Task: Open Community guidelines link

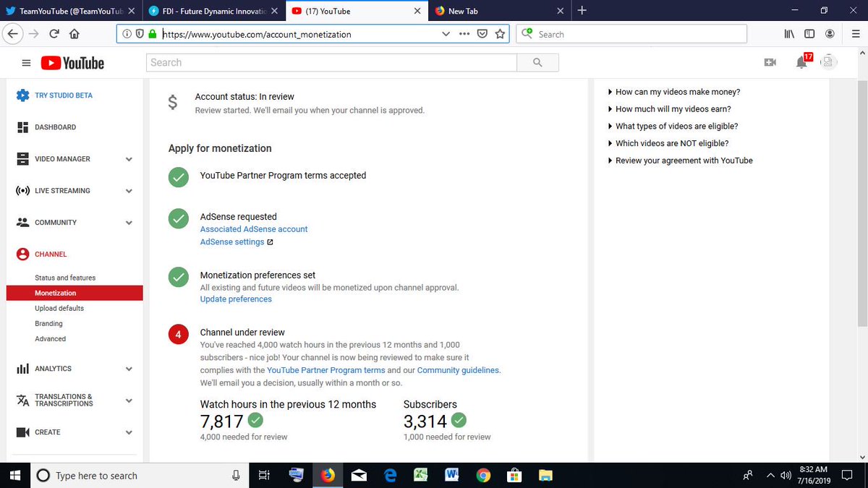Action: pos(458,370)
